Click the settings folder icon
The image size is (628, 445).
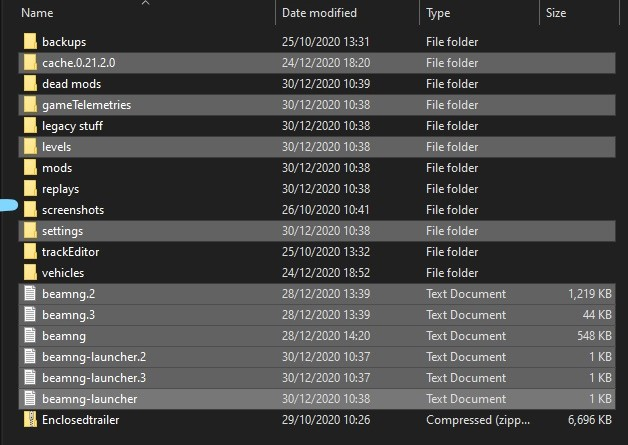[x=30, y=231]
